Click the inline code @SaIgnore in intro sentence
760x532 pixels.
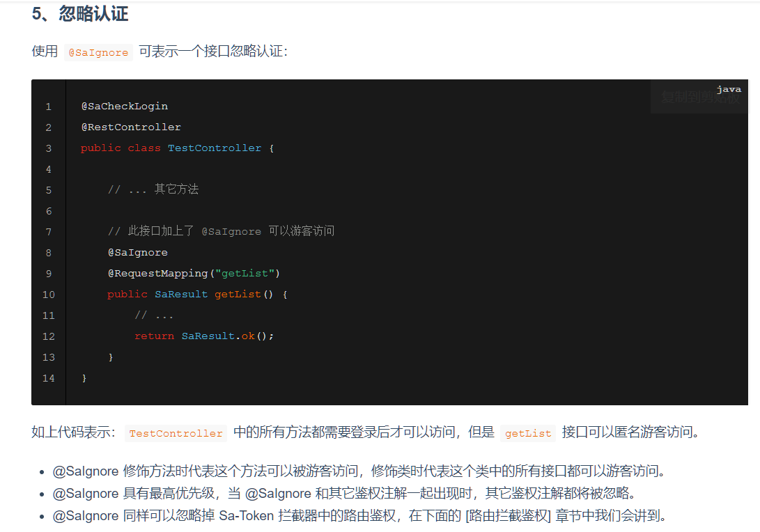(x=98, y=52)
